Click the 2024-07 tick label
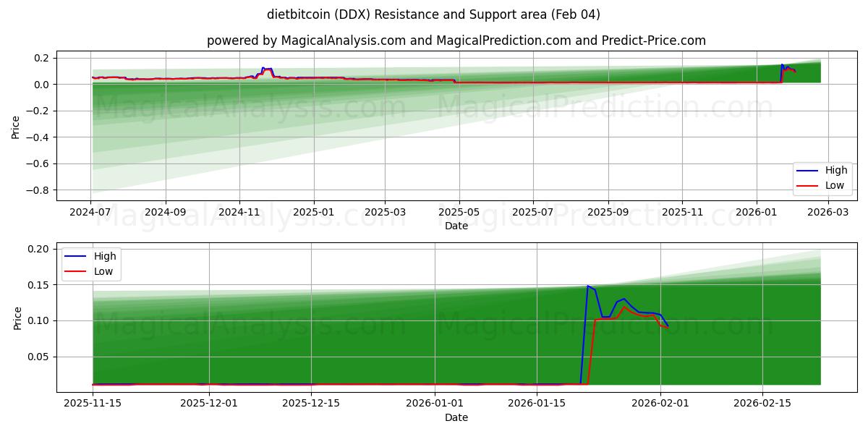The width and height of the screenshot is (868, 434). click(x=90, y=208)
